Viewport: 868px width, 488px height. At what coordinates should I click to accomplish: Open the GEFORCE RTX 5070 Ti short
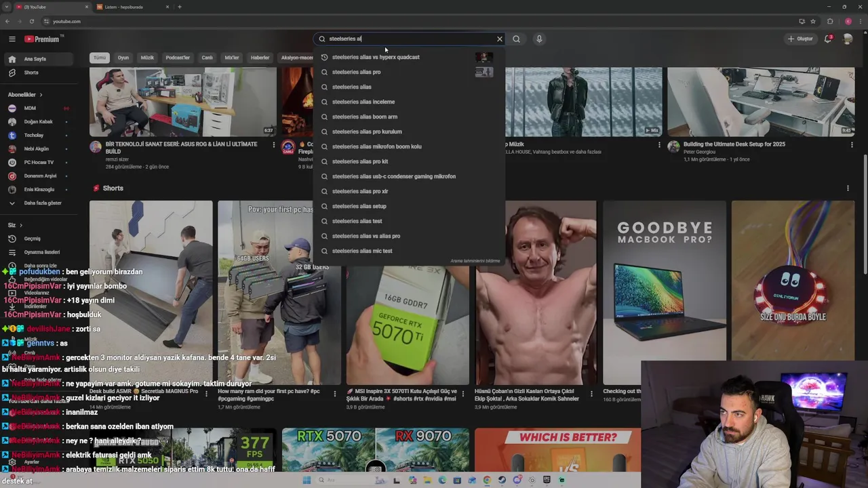coord(408,325)
